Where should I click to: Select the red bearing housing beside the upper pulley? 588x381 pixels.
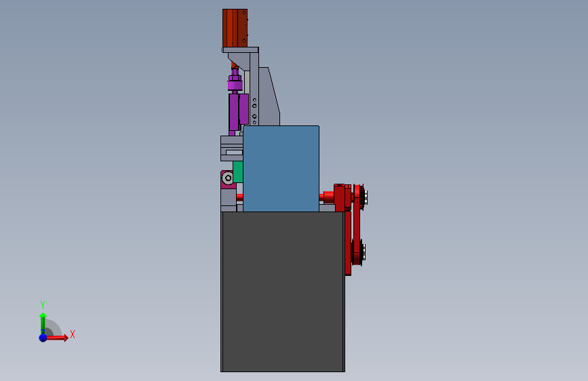340,198
